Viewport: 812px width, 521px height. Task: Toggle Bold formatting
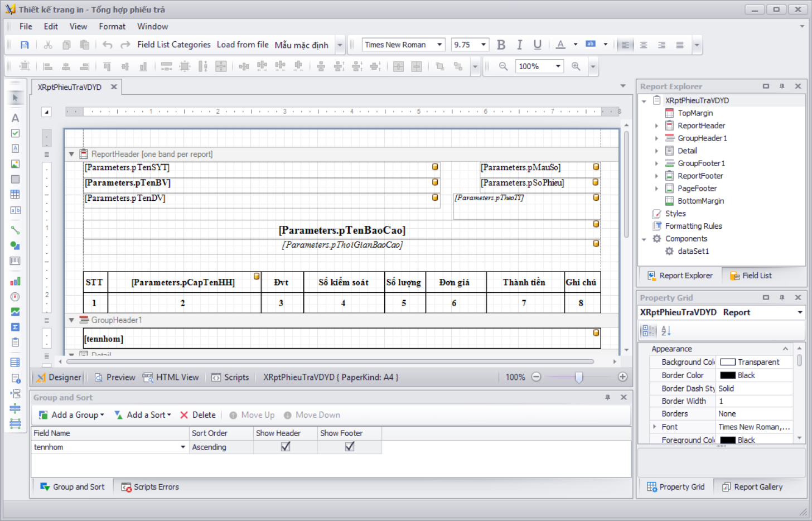tap(501, 45)
